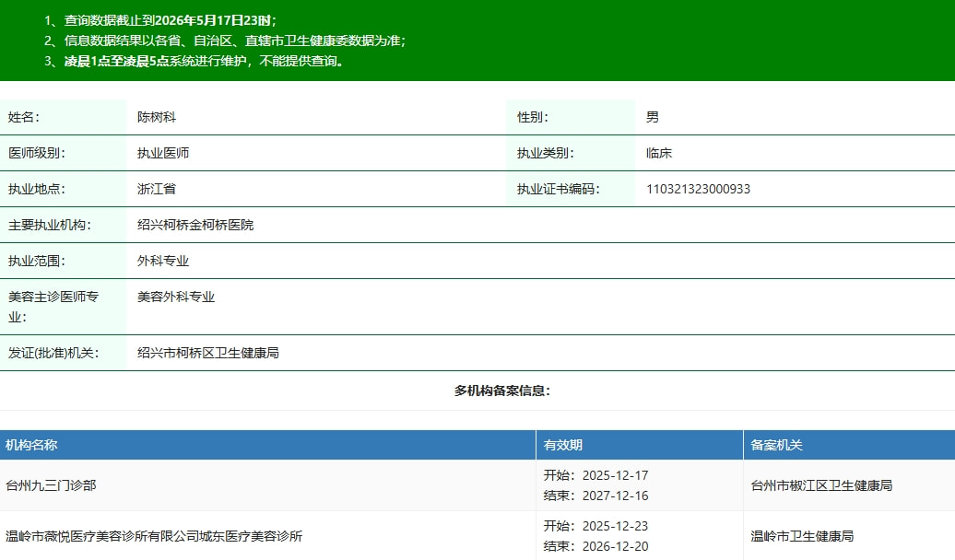The width and height of the screenshot is (955, 560).
Task: Select the value 执业医师
Action: click(x=163, y=153)
